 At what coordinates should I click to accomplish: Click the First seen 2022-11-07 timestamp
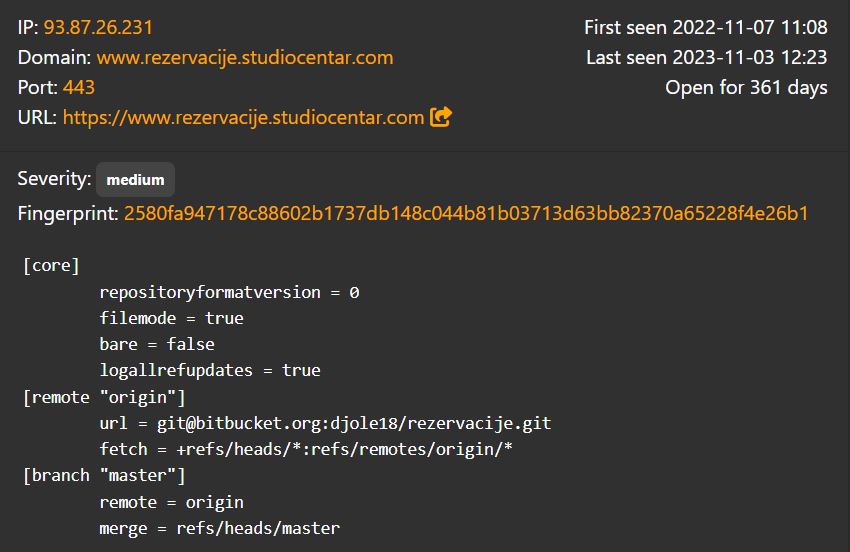[706, 28]
